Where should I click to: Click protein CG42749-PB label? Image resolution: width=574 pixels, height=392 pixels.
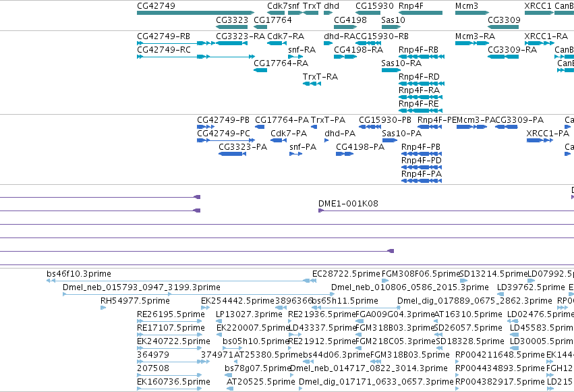[223, 120]
